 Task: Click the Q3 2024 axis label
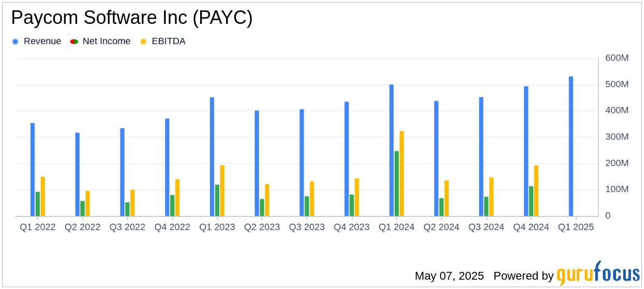486,227
